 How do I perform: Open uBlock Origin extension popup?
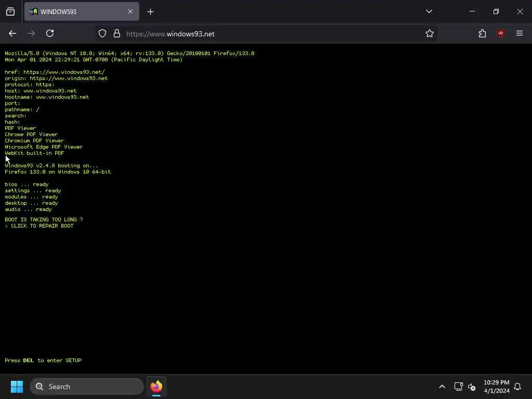(501, 33)
